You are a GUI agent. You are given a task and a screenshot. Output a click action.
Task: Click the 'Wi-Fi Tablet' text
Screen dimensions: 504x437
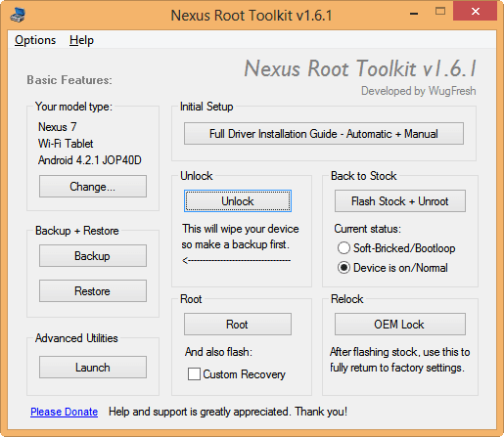pos(66,144)
